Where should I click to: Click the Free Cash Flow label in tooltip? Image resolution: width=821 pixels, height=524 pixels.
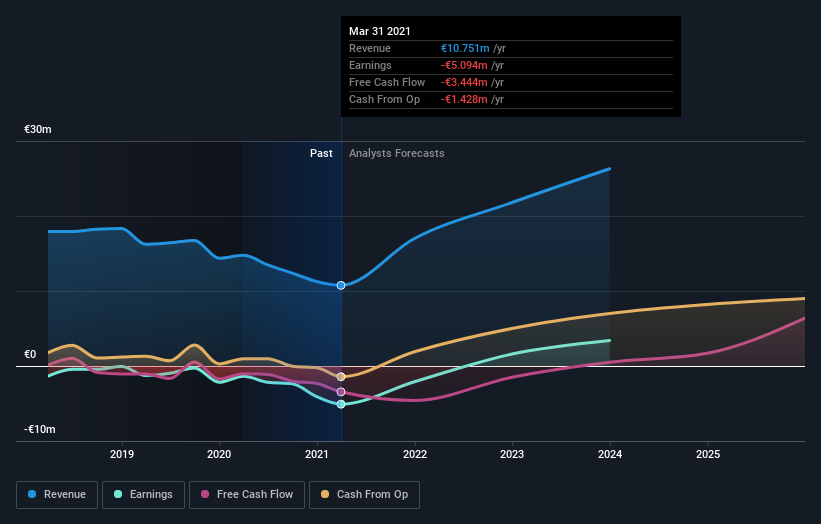click(387, 82)
